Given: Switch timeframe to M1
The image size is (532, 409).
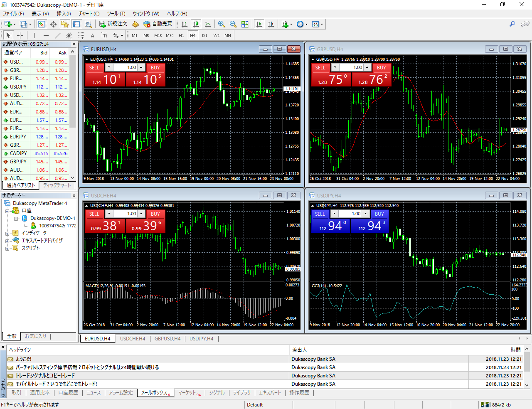Looking at the screenshot, I should 135,35.
